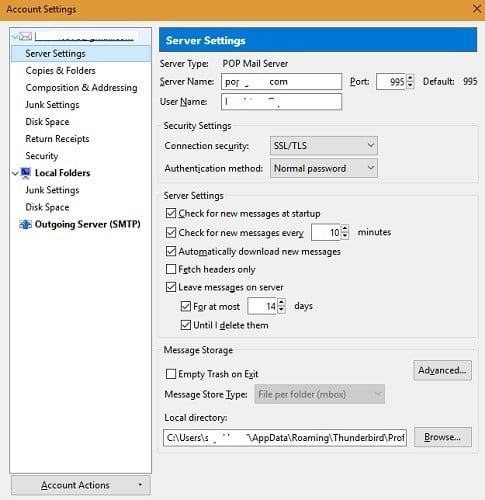Increase the days-on-server stepper
The height and width of the screenshot is (500, 485).
coord(282,303)
